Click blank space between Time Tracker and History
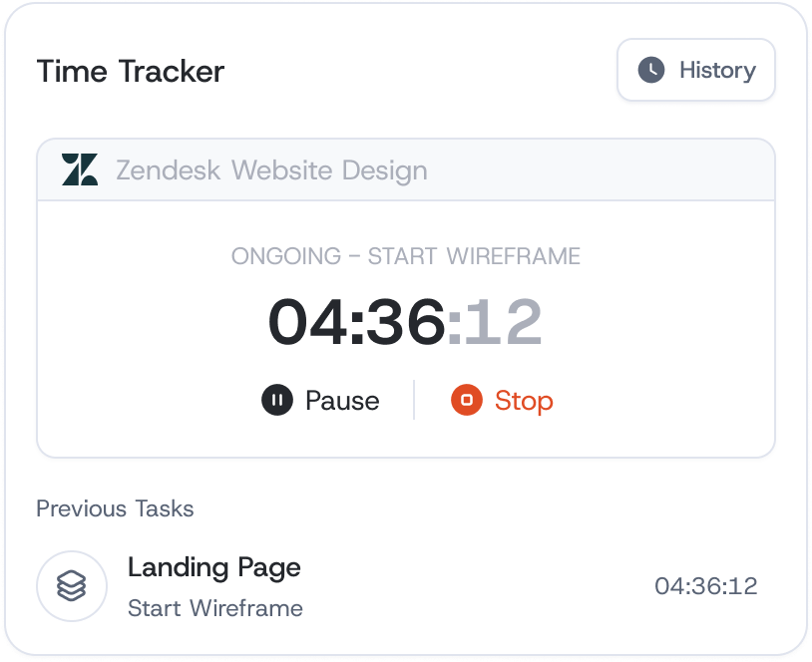 419,72
